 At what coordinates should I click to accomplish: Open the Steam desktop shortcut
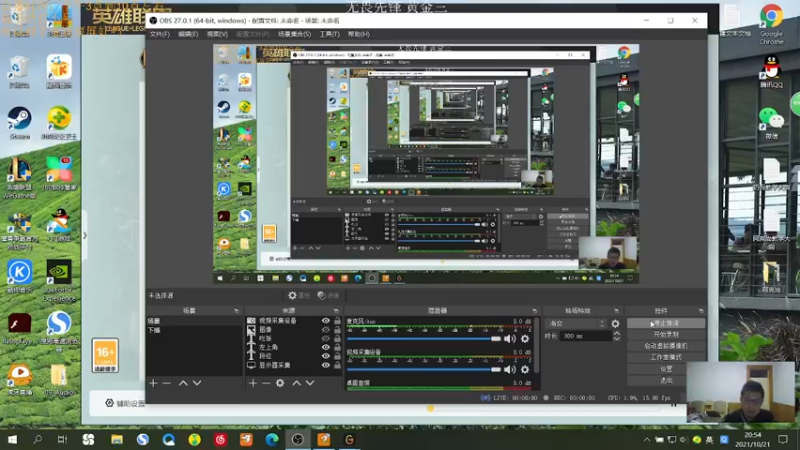click(x=19, y=122)
